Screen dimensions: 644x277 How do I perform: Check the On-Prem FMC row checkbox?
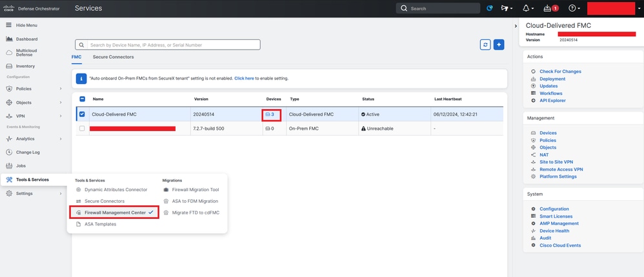click(x=82, y=128)
